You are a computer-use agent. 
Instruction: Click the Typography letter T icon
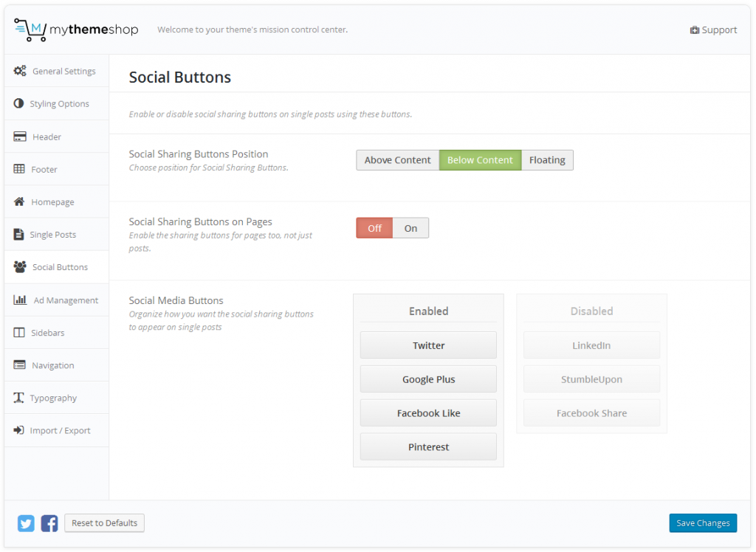[x=18, y=397]
